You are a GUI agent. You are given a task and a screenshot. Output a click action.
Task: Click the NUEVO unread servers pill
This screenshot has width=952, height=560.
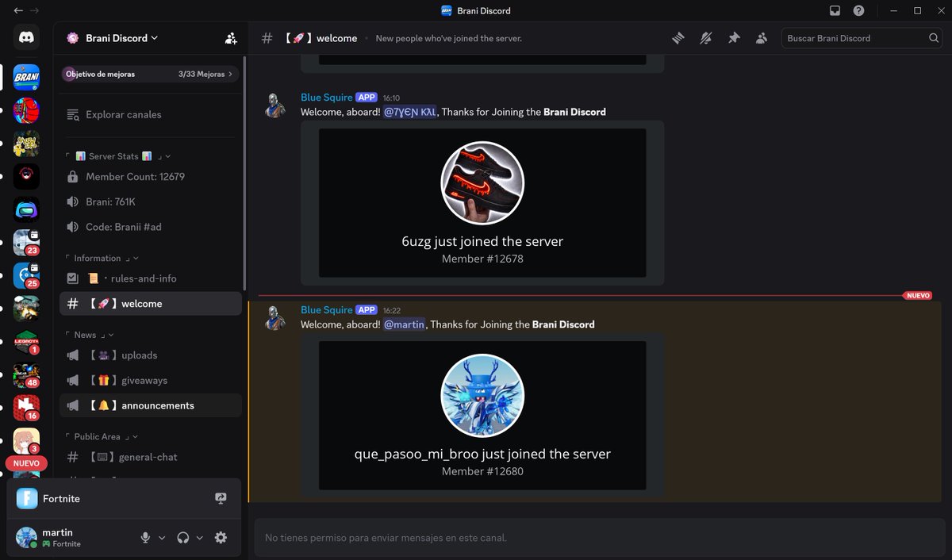[x=26, y=463]
